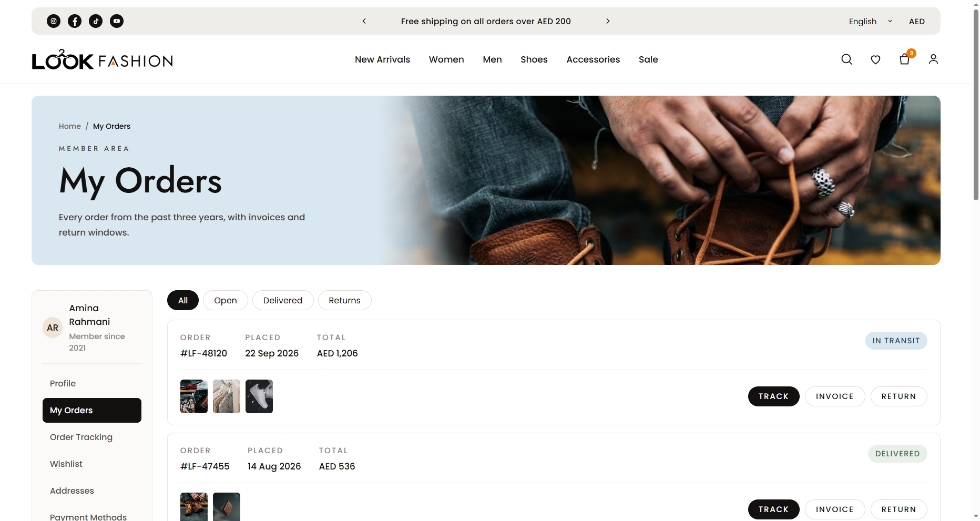The height and width of the screenshot is (521, 980).
Task: View invoice for order #LF-48120
Action: [835, 396]
